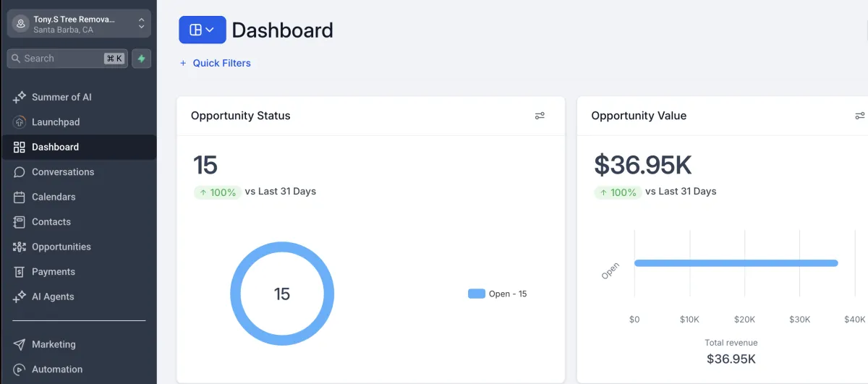868x384 pixels.
Task: Click the Automation play icon
Action: (x=20, y=369)
